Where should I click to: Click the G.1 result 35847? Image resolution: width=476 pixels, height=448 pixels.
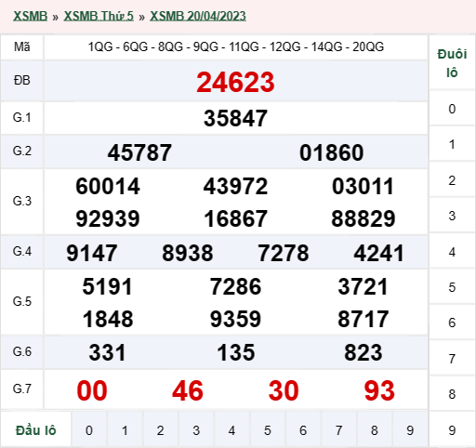pyautogui.click(x=235, y=118)
